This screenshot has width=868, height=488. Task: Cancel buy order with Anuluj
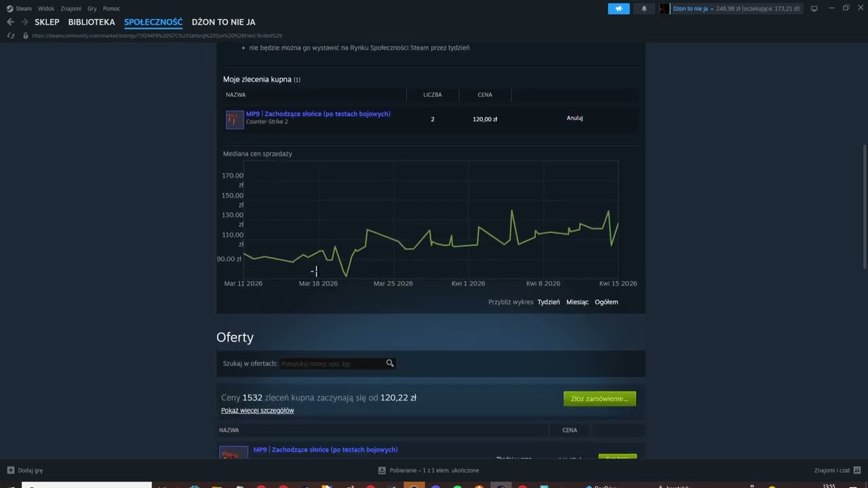tap(574, 118)
